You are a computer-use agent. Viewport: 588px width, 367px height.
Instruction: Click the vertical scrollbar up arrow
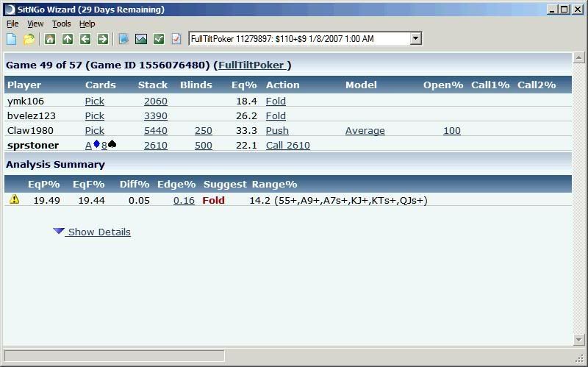coord(578,57)
